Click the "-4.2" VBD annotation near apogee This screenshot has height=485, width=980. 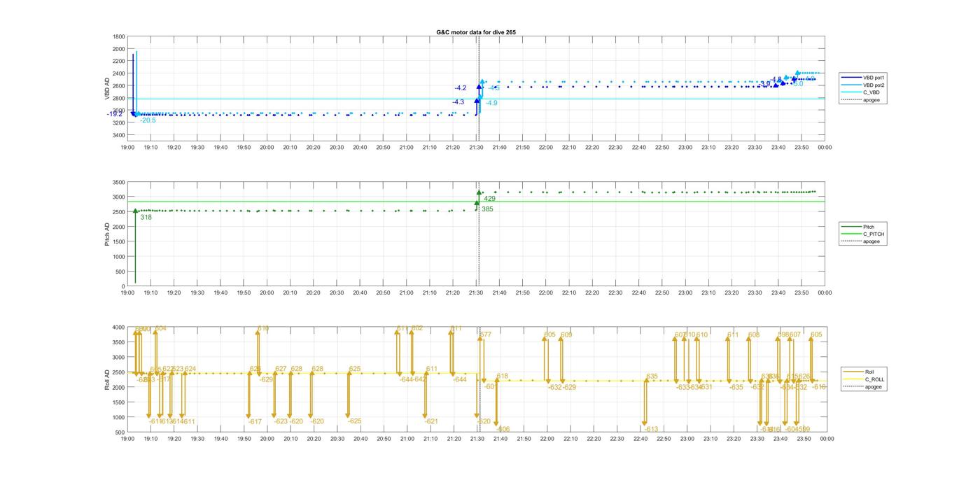(x=460, y=88)
